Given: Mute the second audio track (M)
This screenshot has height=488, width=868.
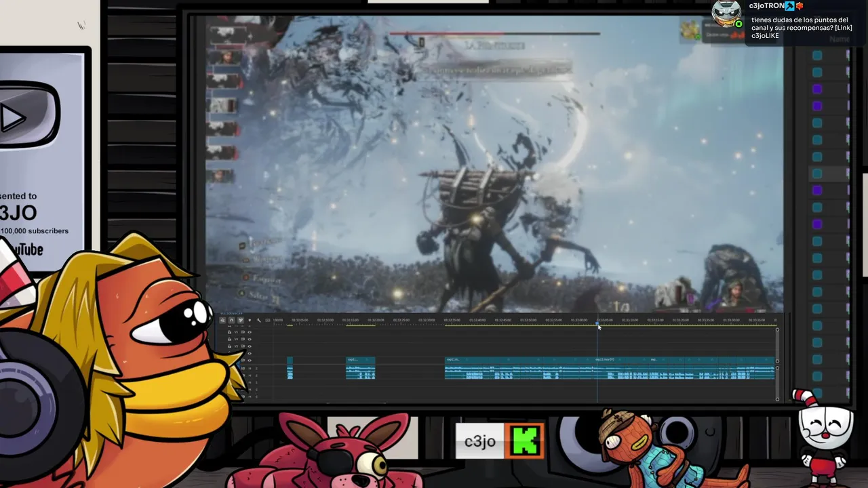Looking at the screenshot, I should point(250,375).
